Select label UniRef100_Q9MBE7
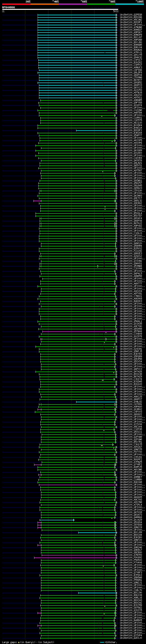146x644 pixels. point(131,477)
